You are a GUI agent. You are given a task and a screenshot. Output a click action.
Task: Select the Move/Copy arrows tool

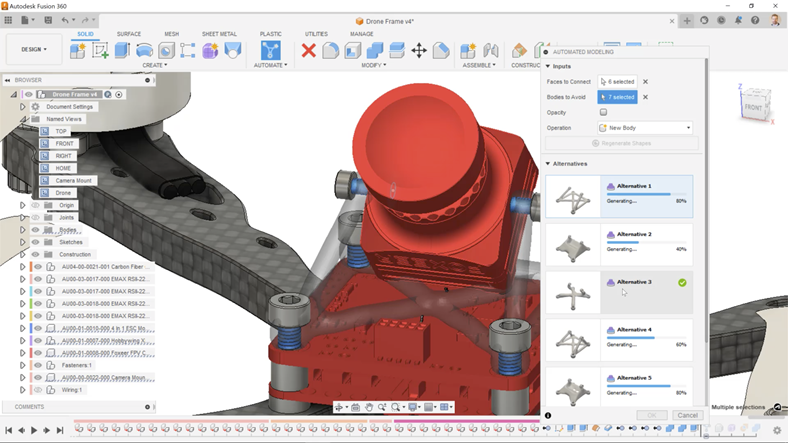point(419,50)
